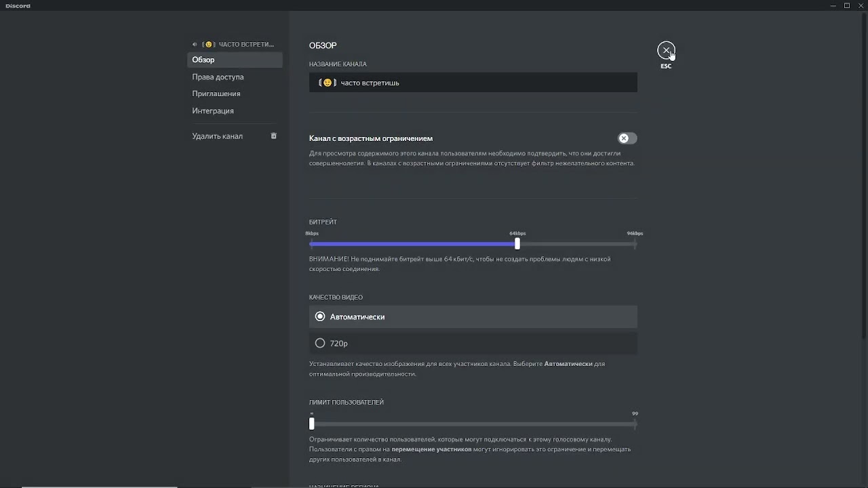Click the Discord logo in the title bar
Viewport: 868px width, 488px height.
(x=18, y=5)
